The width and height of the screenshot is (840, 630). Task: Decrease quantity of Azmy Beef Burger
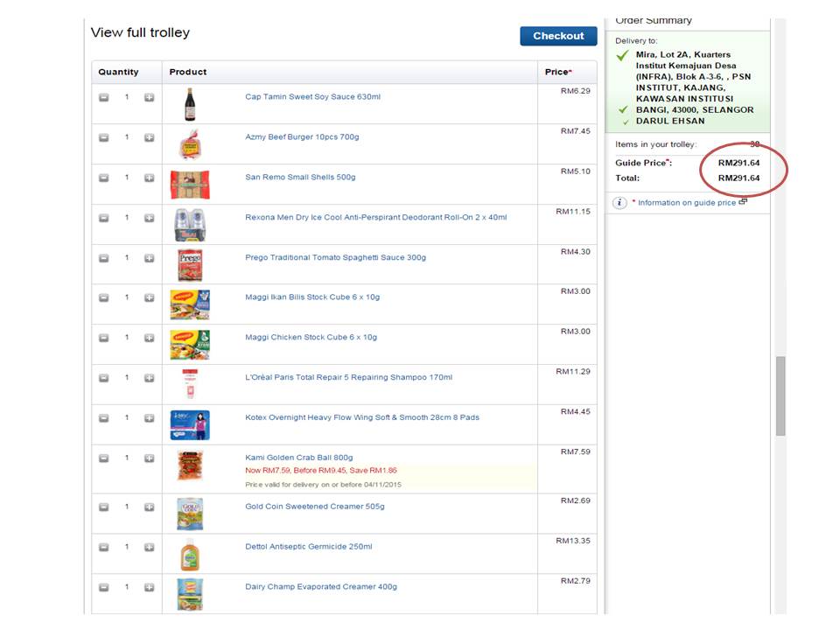point(104,137)
